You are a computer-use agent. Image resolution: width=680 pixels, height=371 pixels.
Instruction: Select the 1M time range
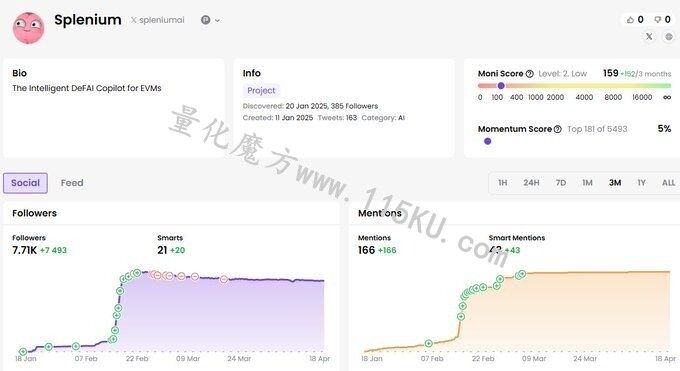(x=587, y=183)
